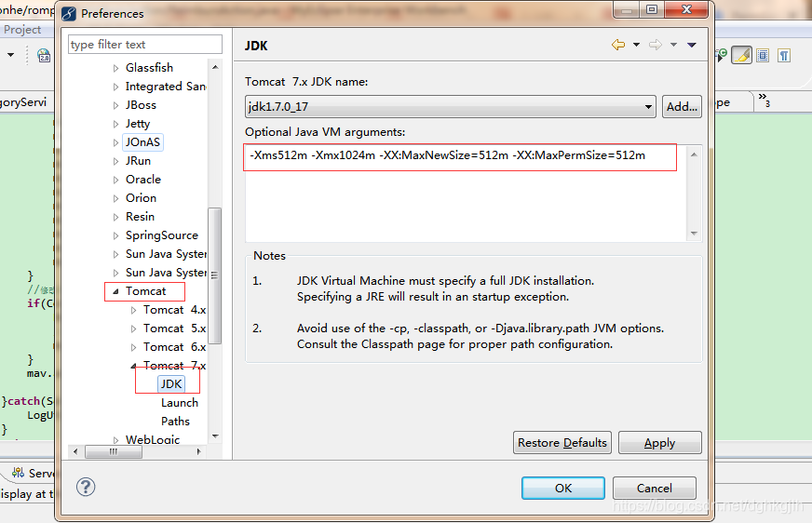The height and width of the screenshot is (523, 812).
Task: Click VM arguments scroll up arrow
Action: coord(694,154)
